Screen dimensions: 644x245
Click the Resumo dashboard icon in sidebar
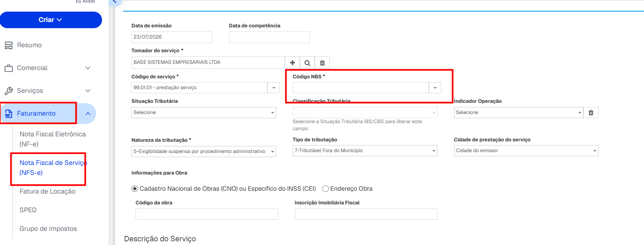pyautogui.click(x=9, y=45)
